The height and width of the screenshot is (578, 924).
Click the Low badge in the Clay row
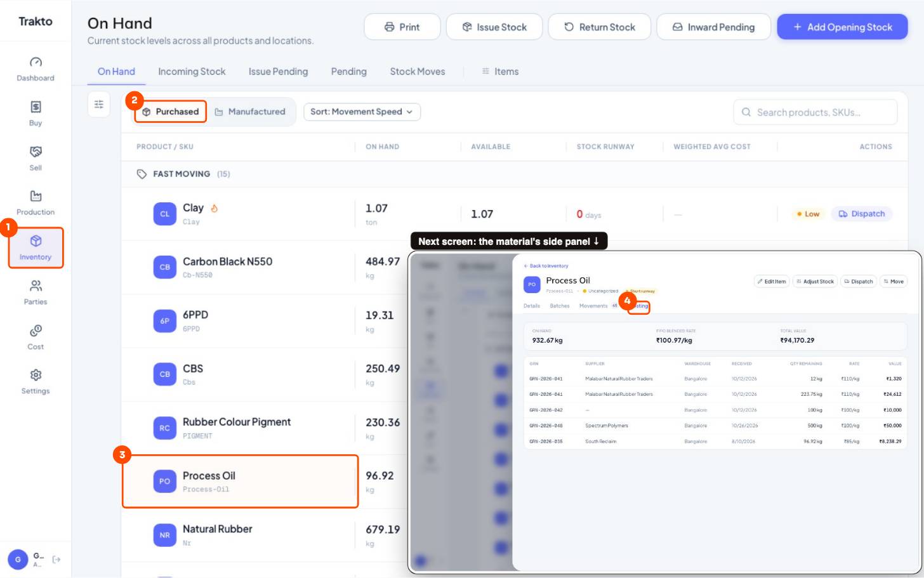pos(808,214)
